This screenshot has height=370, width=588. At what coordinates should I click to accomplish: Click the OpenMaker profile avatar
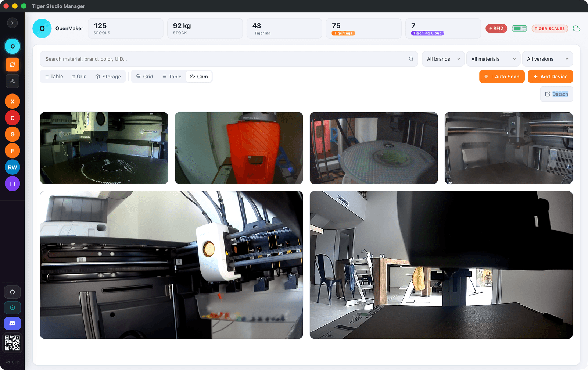[x=42, y=28]
